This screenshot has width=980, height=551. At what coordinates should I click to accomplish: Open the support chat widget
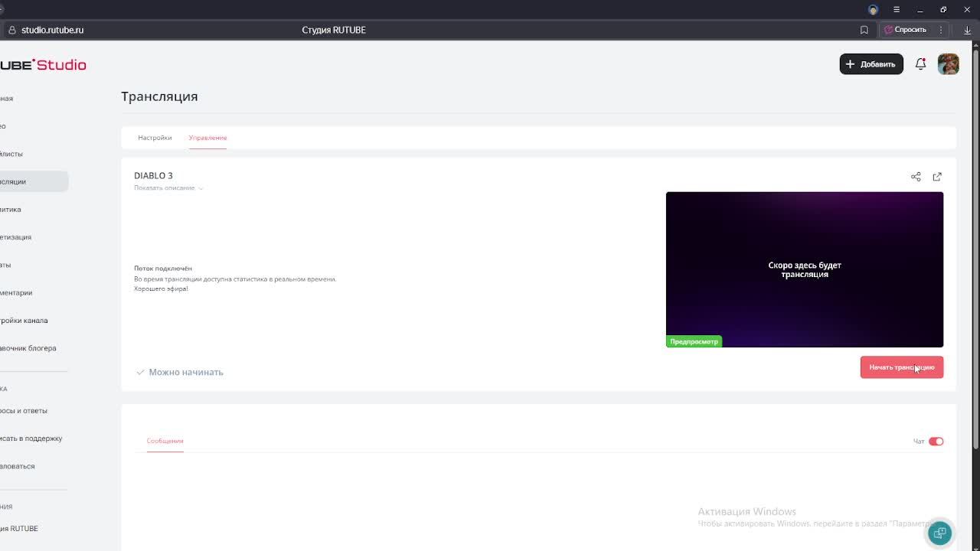point(939,533)
